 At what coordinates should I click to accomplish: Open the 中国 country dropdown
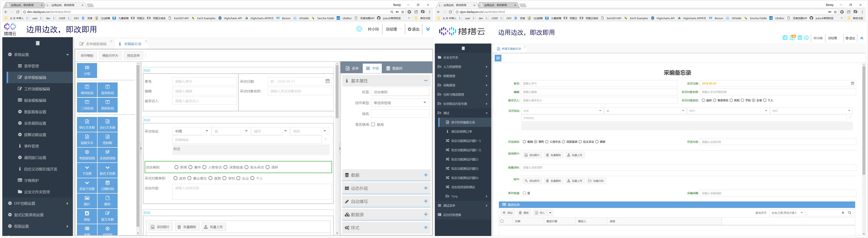(191, 131)
